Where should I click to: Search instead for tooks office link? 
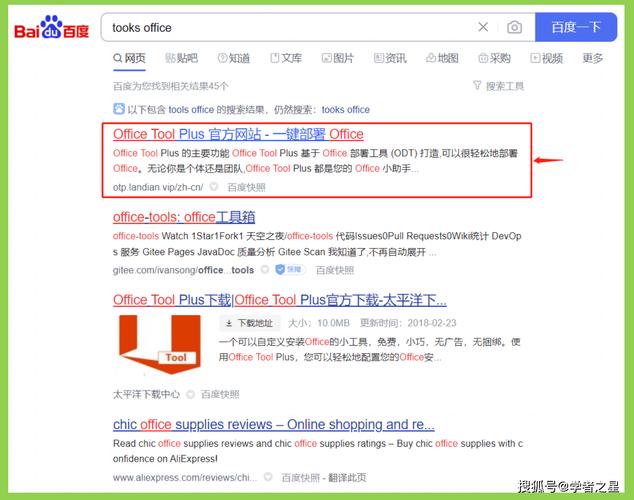pyautogui.click(x=346, y=110)
